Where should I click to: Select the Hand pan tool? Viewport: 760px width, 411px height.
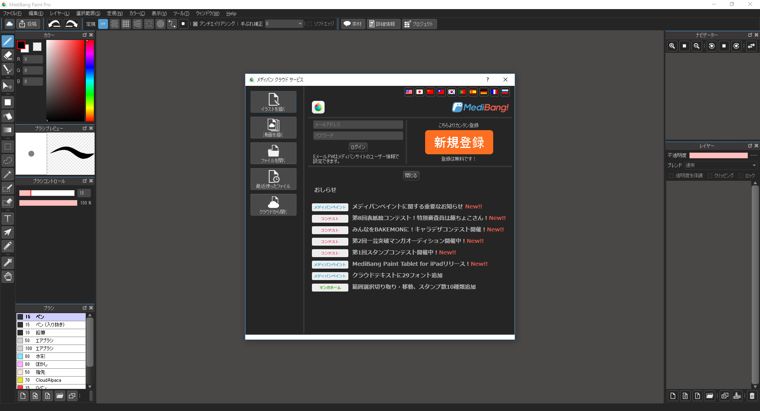pos(7,277)
